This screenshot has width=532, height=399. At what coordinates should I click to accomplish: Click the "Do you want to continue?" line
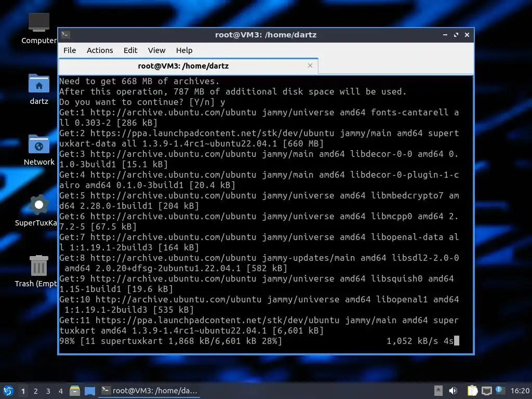coord(142,102)
